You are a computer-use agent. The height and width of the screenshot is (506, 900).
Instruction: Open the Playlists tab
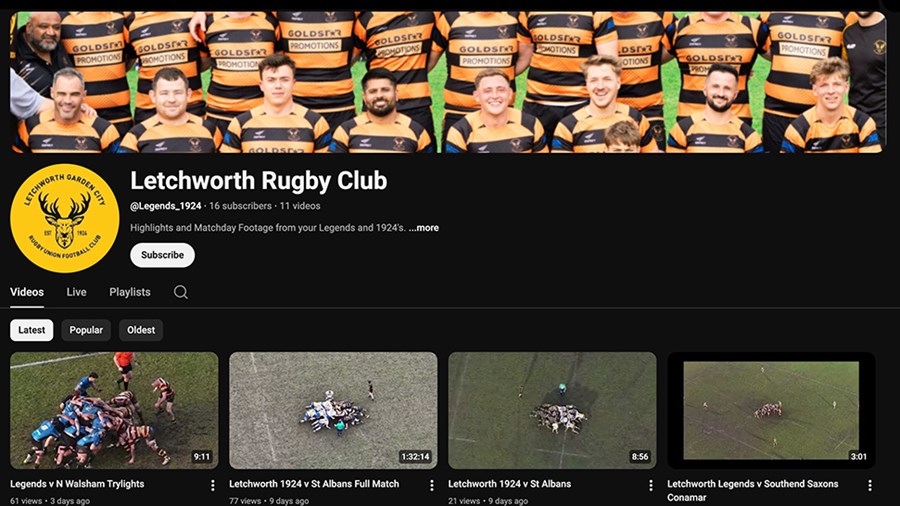tap(130, 292)
